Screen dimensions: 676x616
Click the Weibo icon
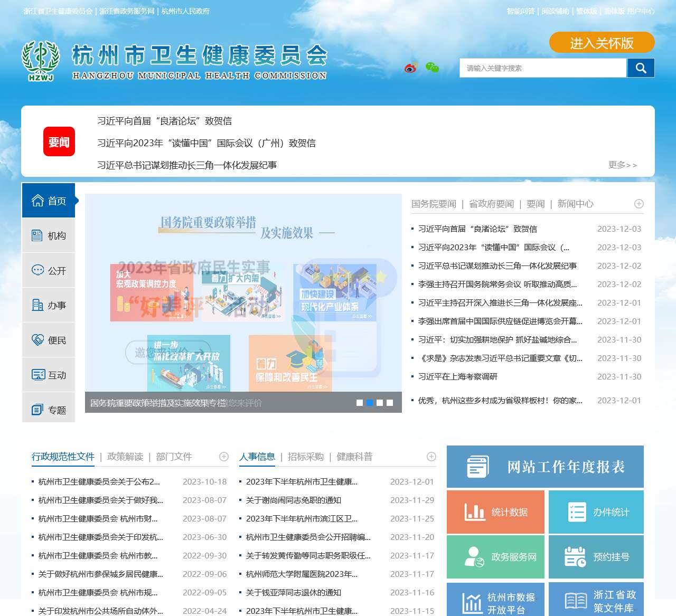coord(411,68)
